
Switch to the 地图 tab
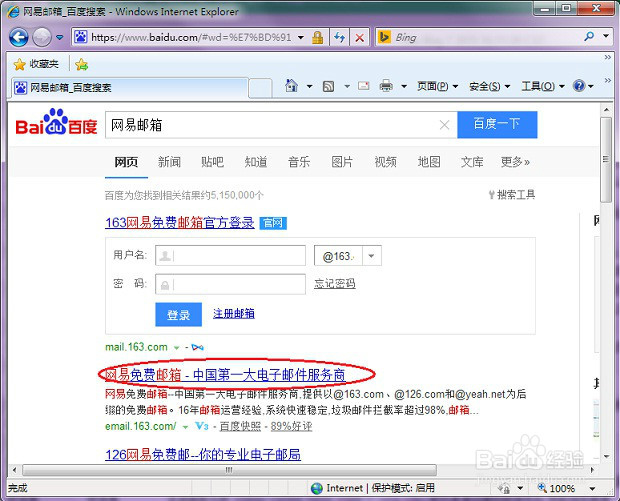(429, 162)
